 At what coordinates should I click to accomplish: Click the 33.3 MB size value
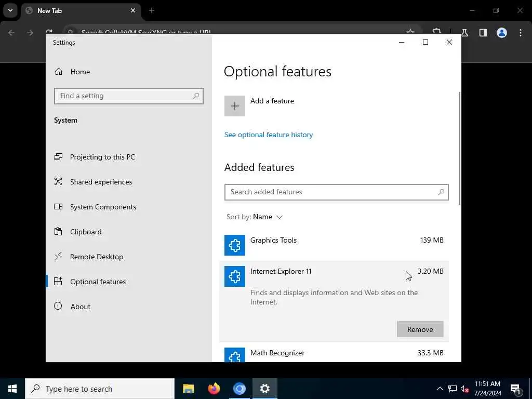click(x=431, y=353)
